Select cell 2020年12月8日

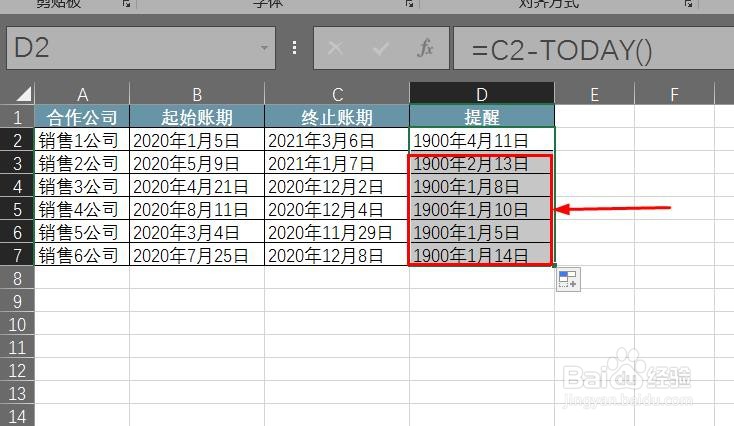tap(337, 254)
